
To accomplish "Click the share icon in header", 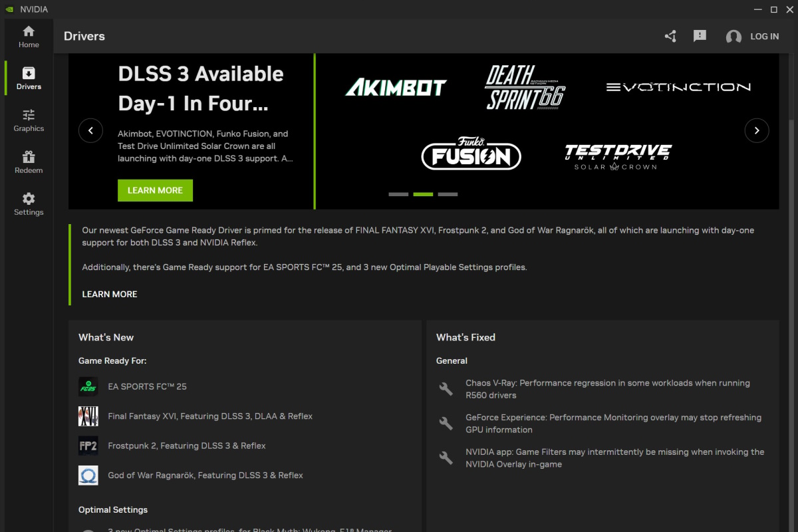I will [x=670, y=37].
